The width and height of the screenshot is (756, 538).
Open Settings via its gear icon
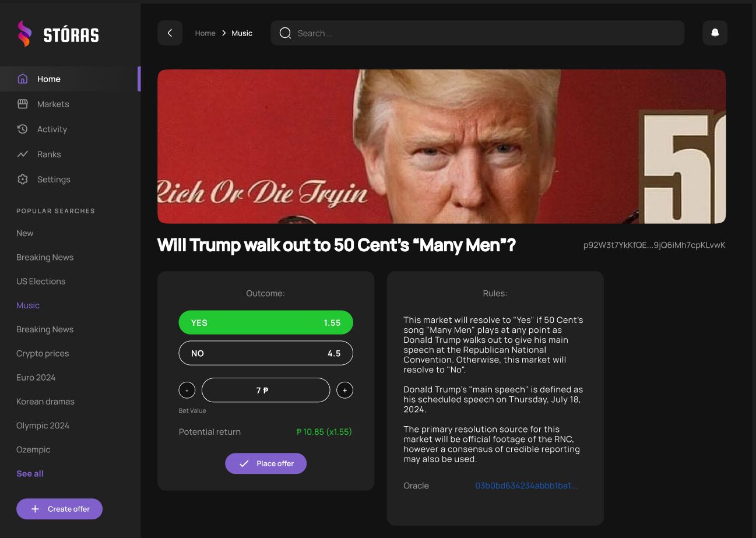(x=23, y=179)
